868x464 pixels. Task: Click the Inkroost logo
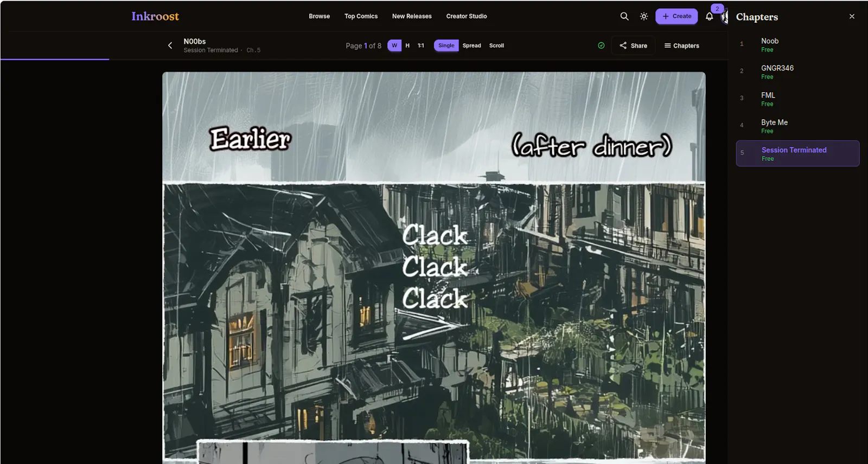click(155, 16)
